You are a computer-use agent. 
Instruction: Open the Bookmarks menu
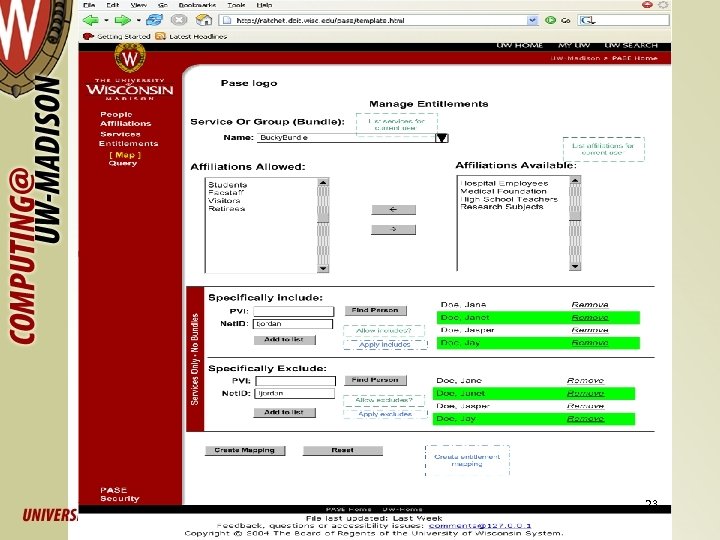(197, 5)
